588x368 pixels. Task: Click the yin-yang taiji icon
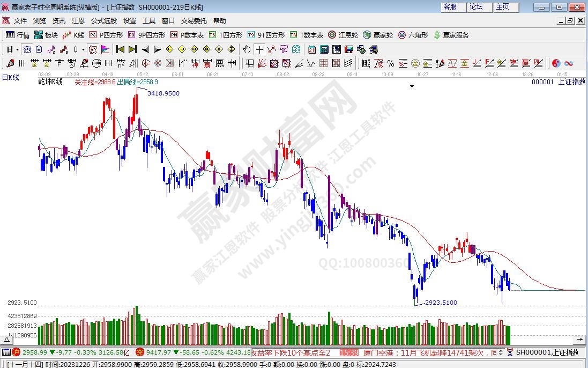556,63
